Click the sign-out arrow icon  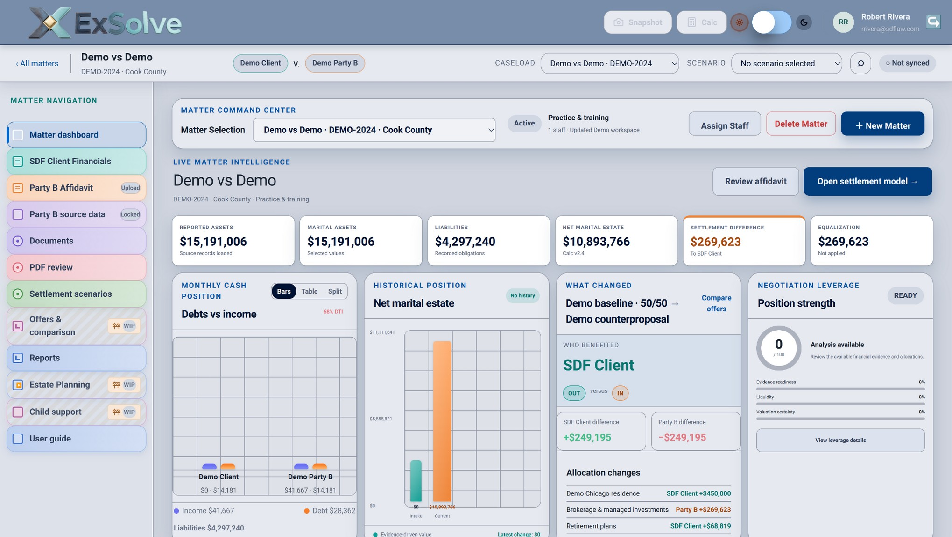click(x=933, y=22)
